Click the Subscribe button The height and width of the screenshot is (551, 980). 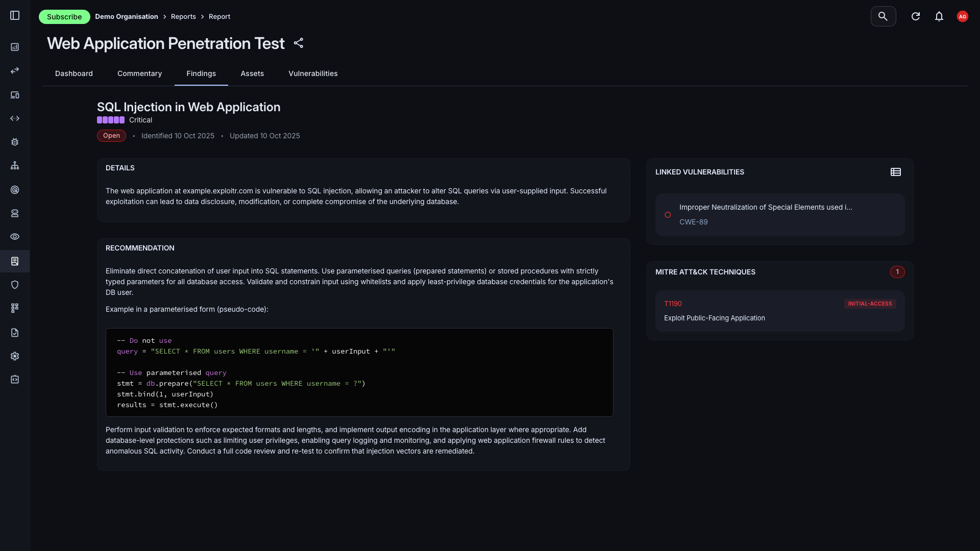coord(64,16)
